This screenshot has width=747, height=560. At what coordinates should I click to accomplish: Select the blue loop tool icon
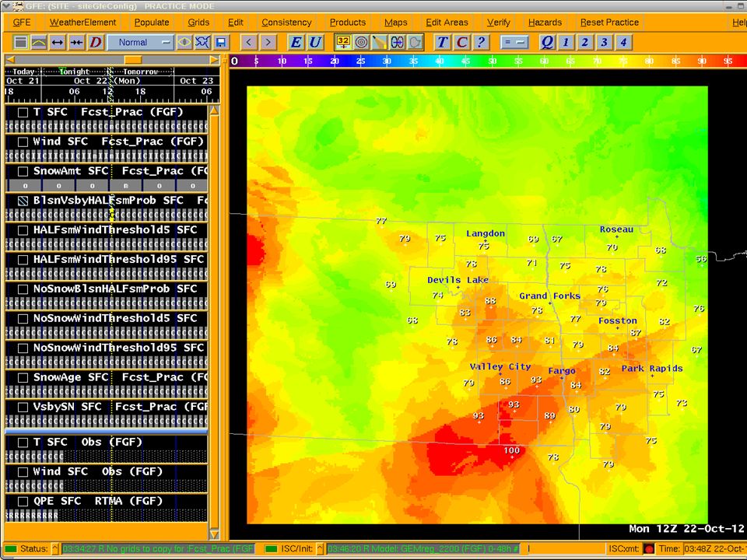point(398,42)
